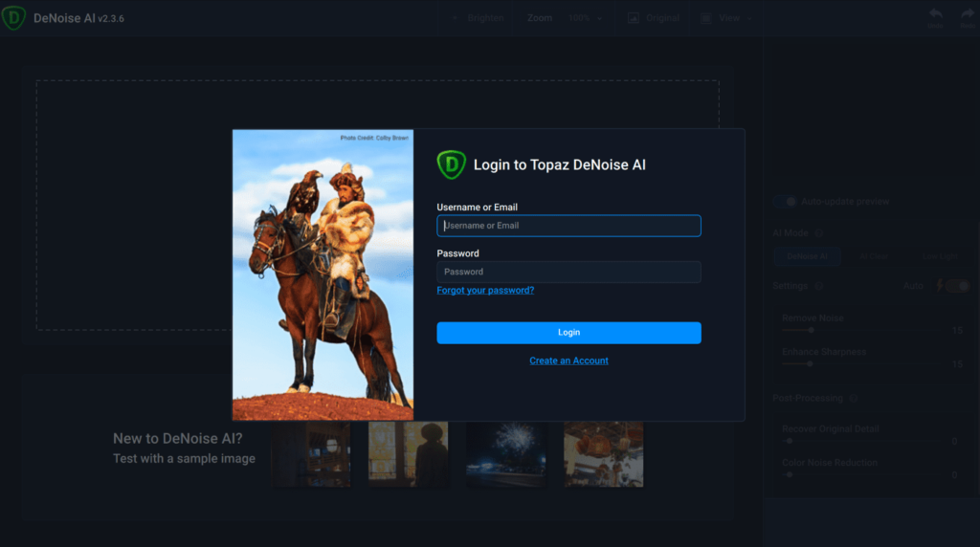Toggle the Auto-update preview switch
Viewport: 980px width, 547px height.
coord(785,202)
